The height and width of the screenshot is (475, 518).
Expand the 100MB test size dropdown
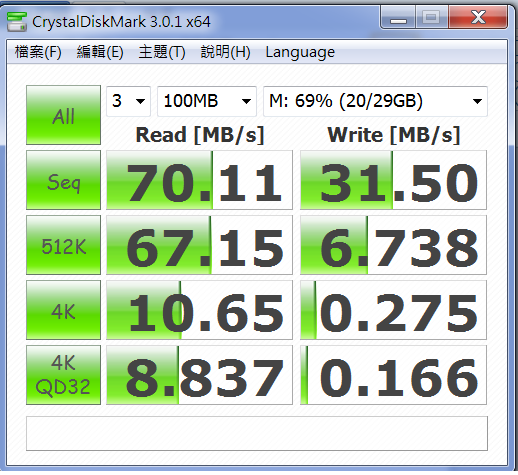pos(207,101)
